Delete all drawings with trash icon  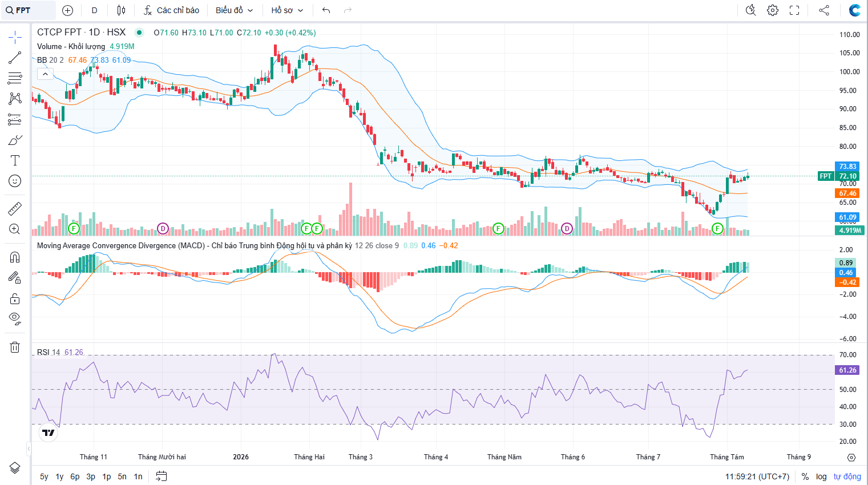(x=15, y=347)
